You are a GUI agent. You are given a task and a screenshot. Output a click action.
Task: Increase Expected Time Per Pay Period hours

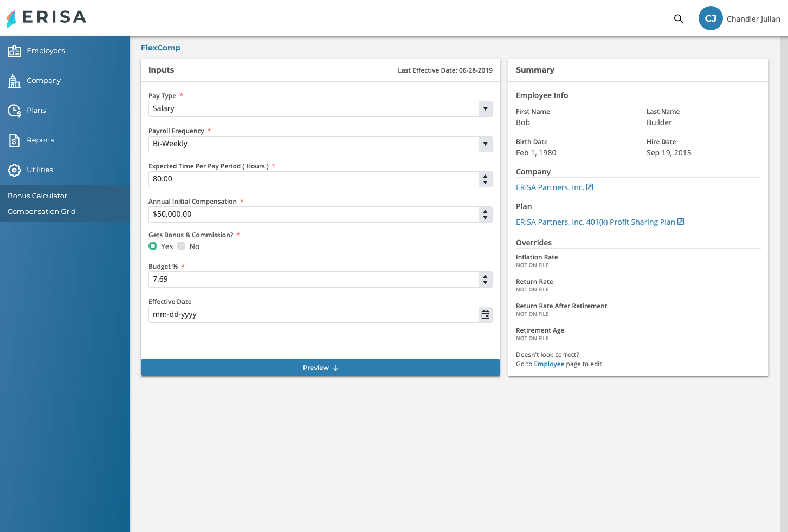[x=486, y=176]
